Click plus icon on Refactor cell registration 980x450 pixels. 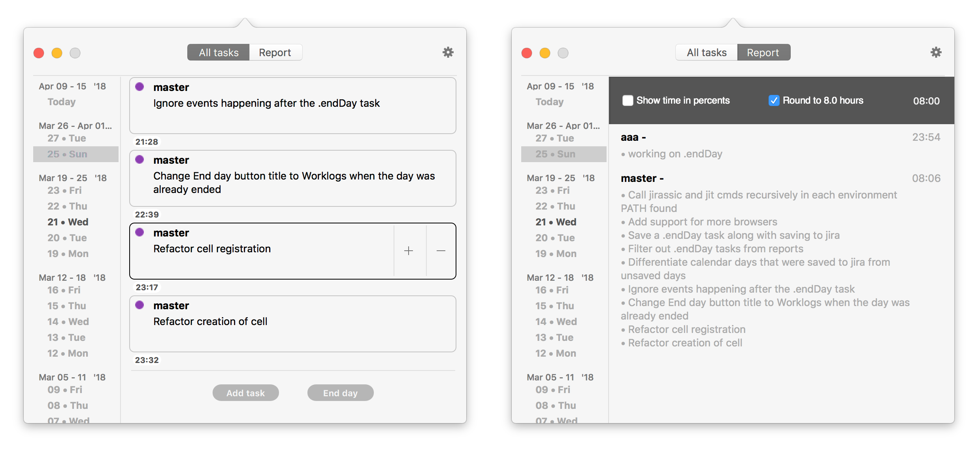coord(409,251)
